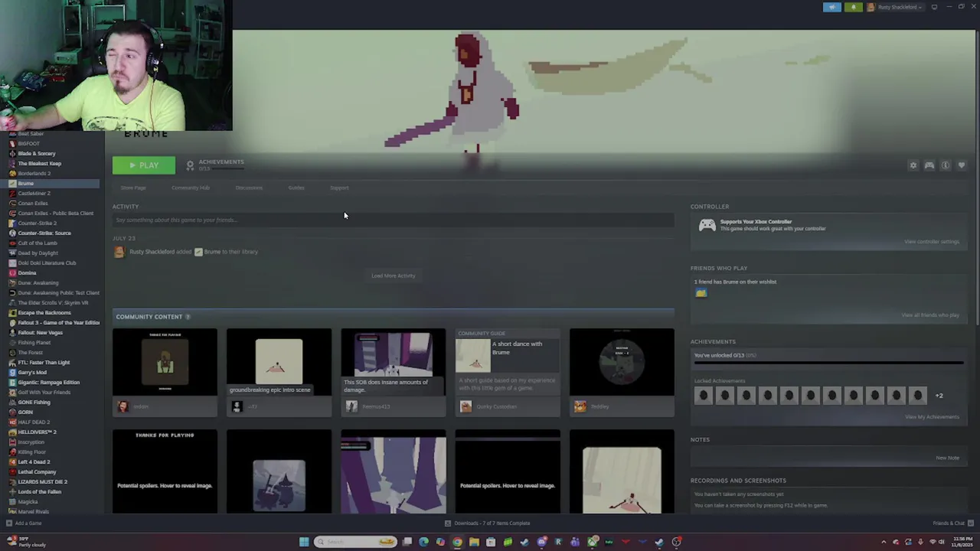The height and width of the screenshot is (551, 980).
Task: Click the achievements progress bar
Action: coord(828,364)
